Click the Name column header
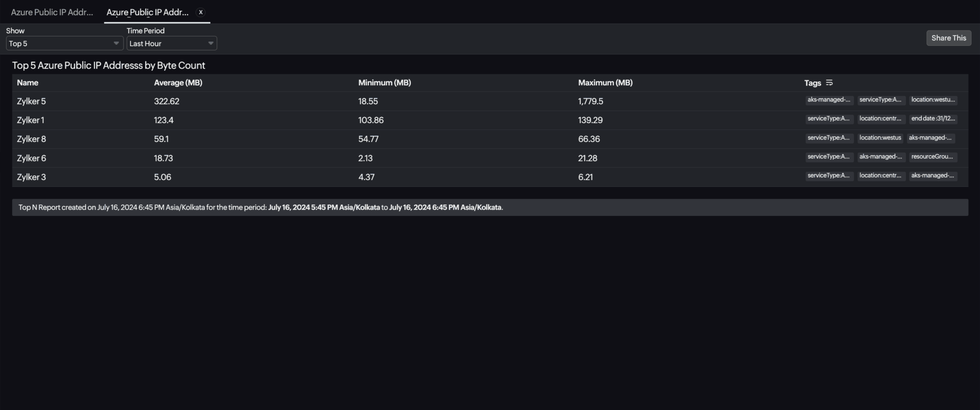This screenshot has width=980, height=410. click(x=28, y=82)
